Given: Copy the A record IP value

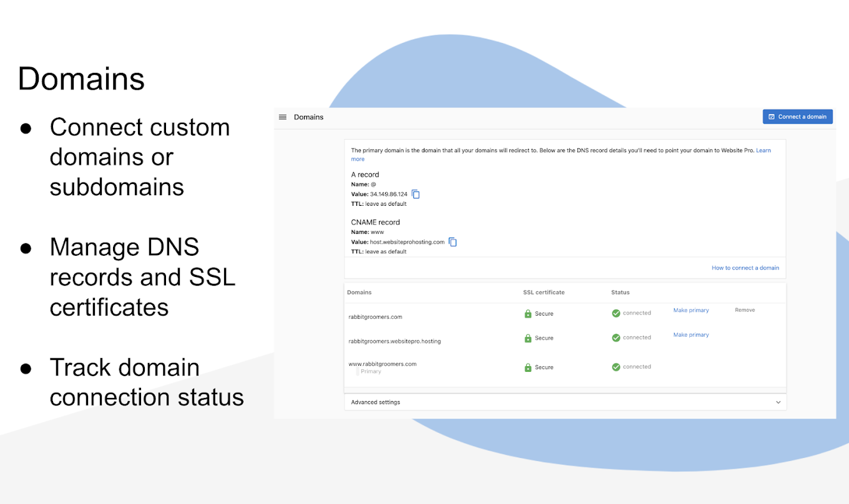Looking at the screenshot, I should point(415,194).
